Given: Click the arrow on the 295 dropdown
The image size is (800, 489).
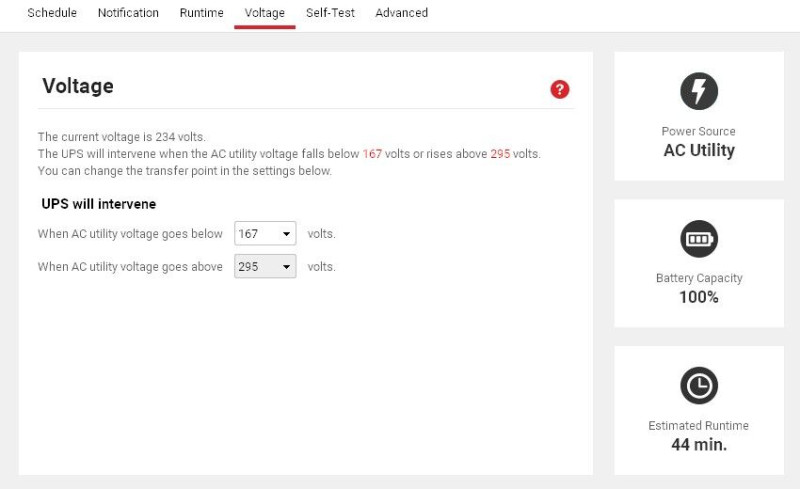Looking at the screenshot, I should click(x=286, y=267).
